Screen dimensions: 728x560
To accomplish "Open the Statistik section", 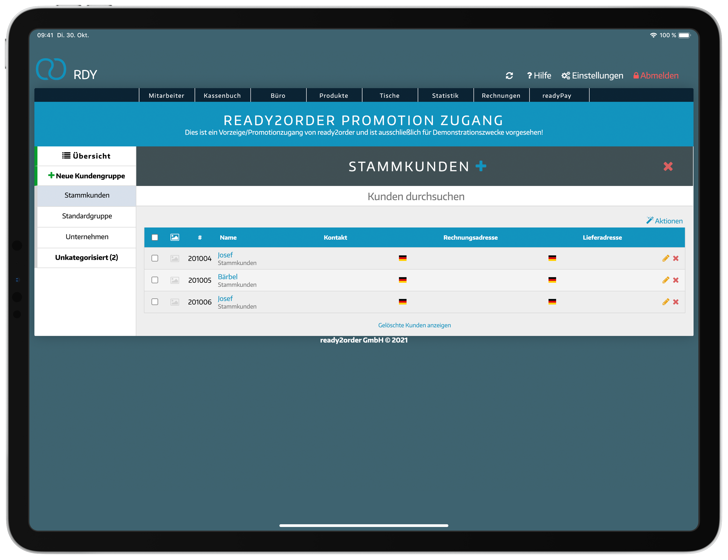I will (445, 95).
